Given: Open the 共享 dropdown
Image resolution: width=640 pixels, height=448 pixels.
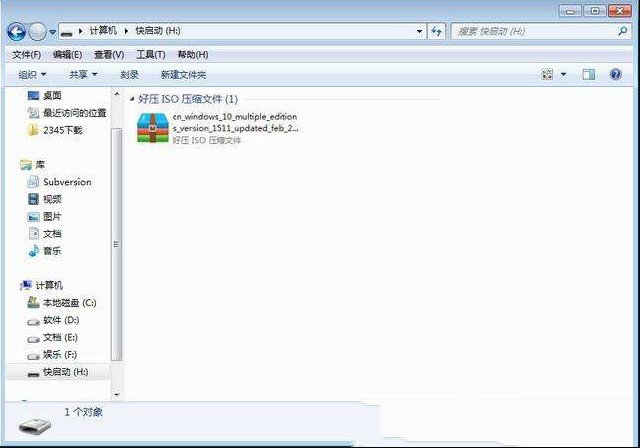Looking at the screenshot, I should point(83,75).
